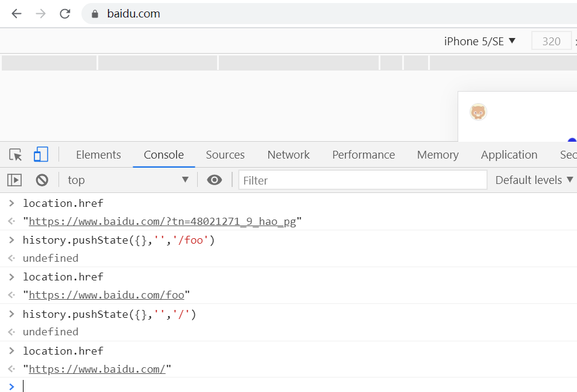
Task: Click the lock icon in the address bar
Action: [x=95, y=14]
